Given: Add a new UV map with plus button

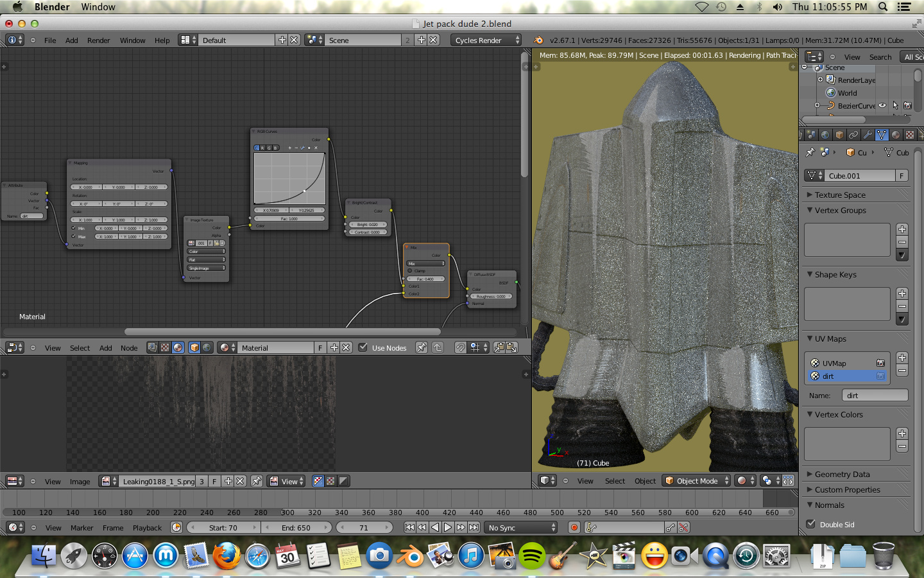Looking at the screenshot, I should (902, 358).
